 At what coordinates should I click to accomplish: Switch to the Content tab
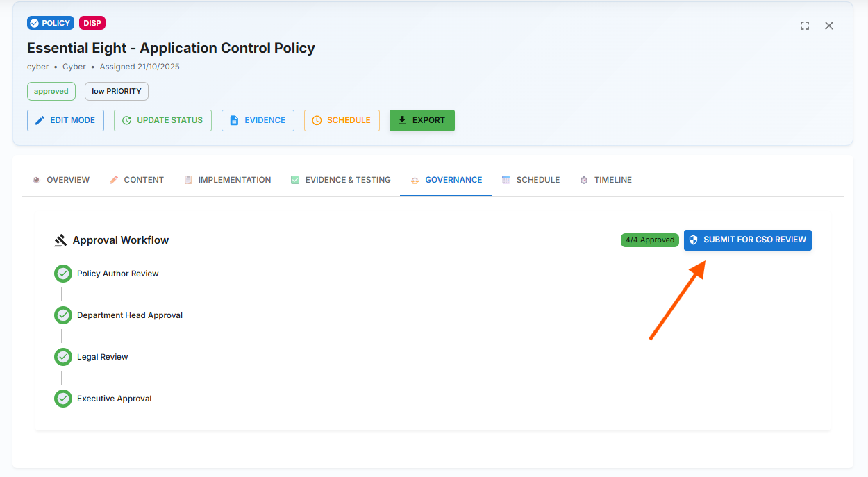tap(137, 180)
